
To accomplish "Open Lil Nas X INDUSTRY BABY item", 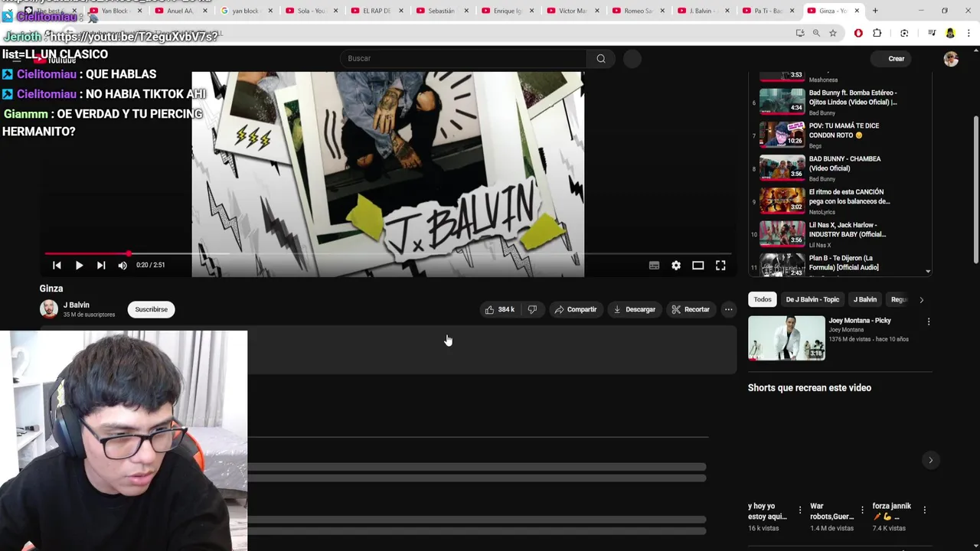I will pos(838,234).
